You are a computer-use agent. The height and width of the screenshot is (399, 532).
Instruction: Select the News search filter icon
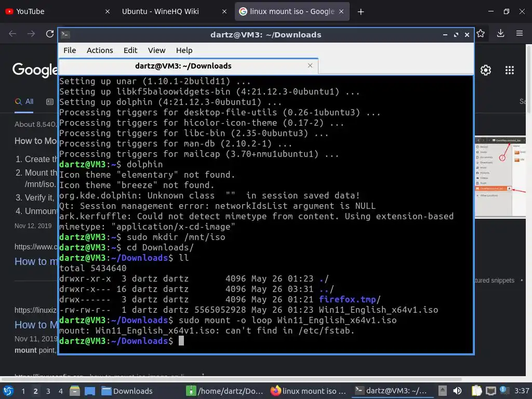point(50,102)
